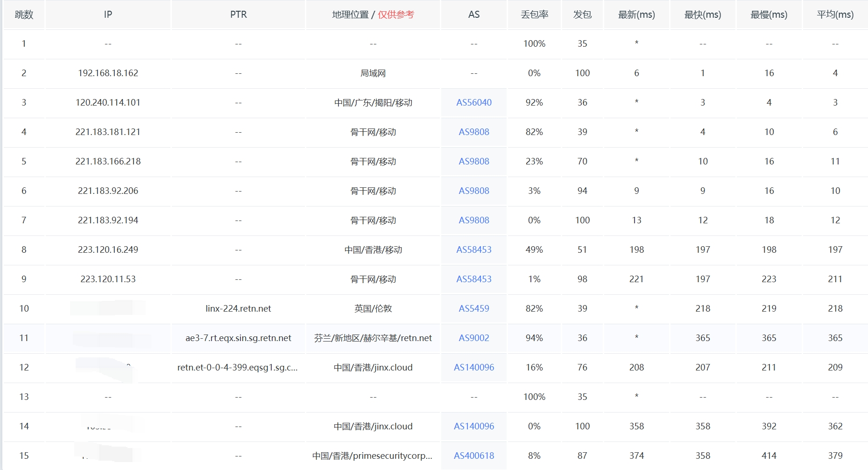Click the ae3-7.rt.eqx.sin.sg.retn.net PTR entry

click(238, 338)
